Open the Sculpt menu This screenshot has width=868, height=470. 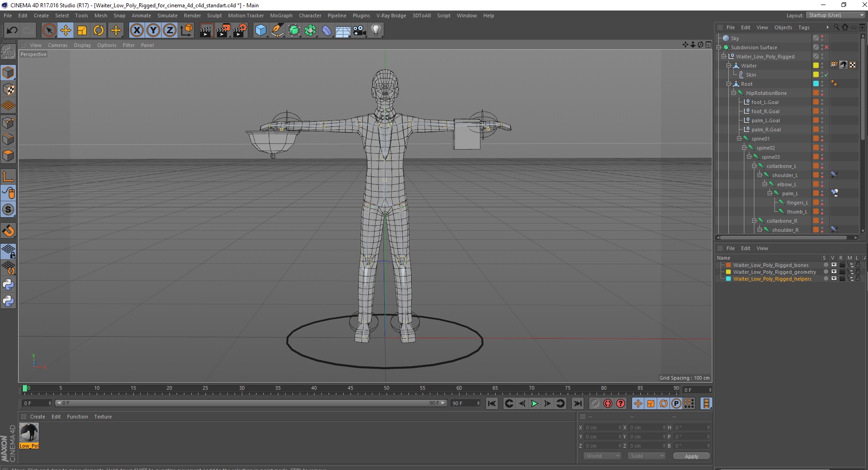click(x=214, y=16)
